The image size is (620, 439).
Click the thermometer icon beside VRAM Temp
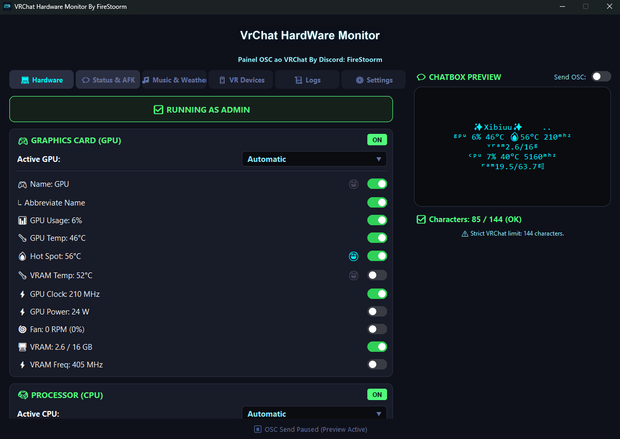(23, 275)
